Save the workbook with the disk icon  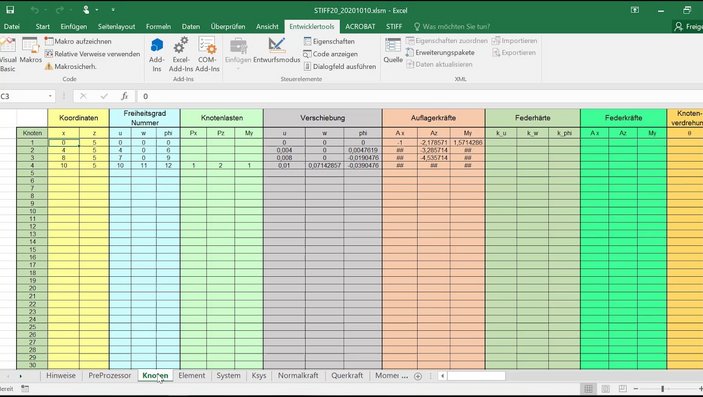pyautogui.click(x=10, y=10)
